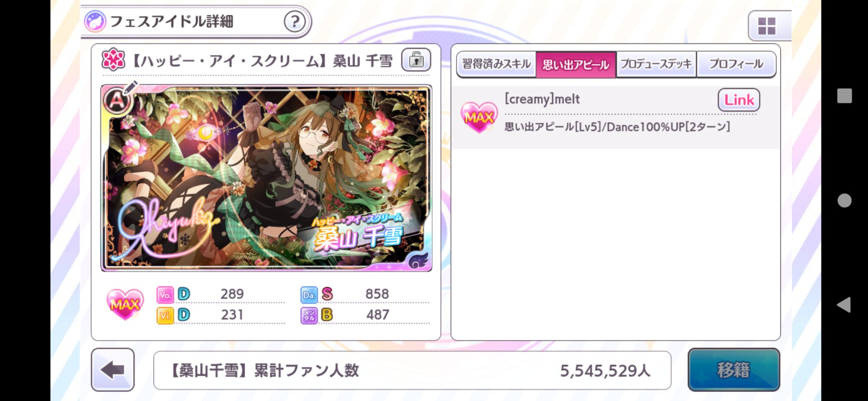Click the flower icon beside card title
868x401 pixels.
113,60
